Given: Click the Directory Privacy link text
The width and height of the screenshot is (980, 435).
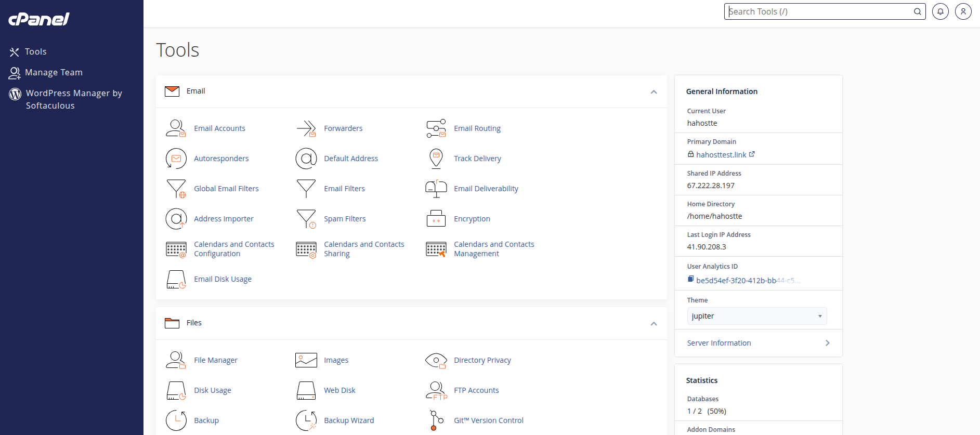Looking at the screenshot, I should pos(482,360).
